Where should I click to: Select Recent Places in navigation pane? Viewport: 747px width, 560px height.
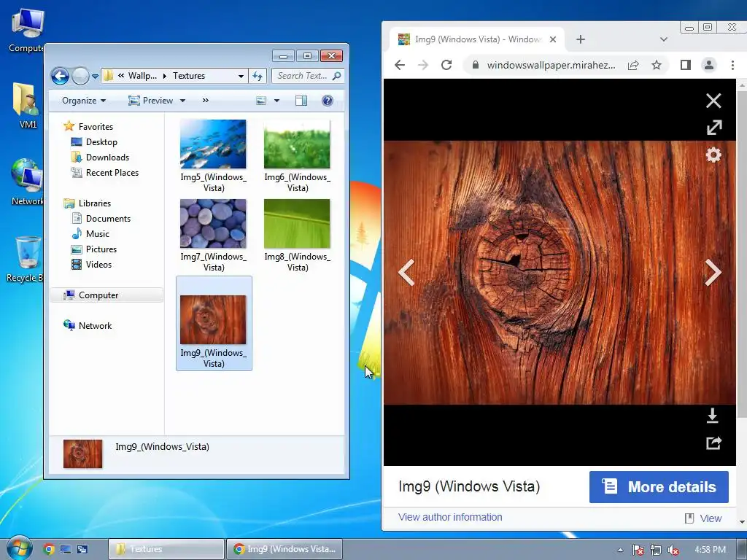pyautogui.click(x=112, y=172)
